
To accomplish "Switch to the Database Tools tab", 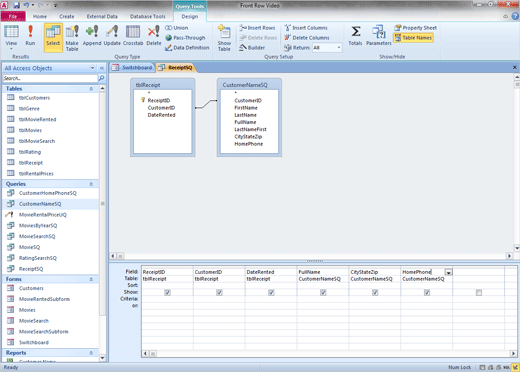I will 147,16.
